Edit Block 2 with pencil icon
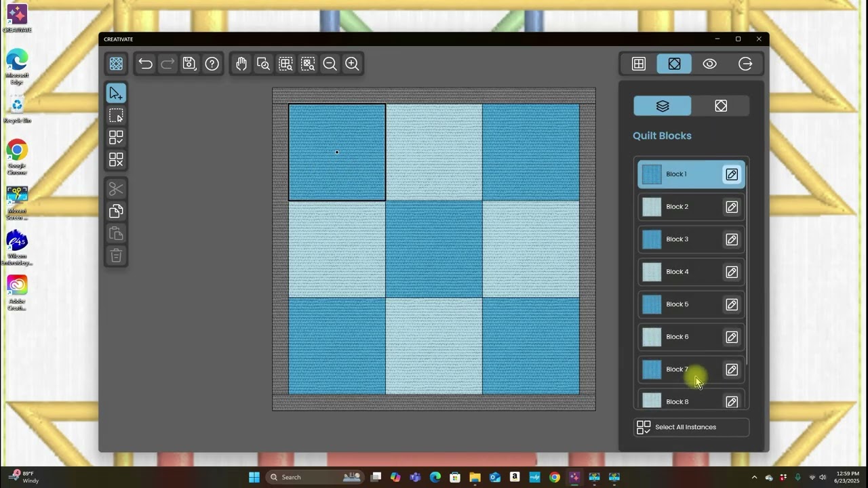Image resolution: width=868 pixels, height=488 pixels. (732, 207)
